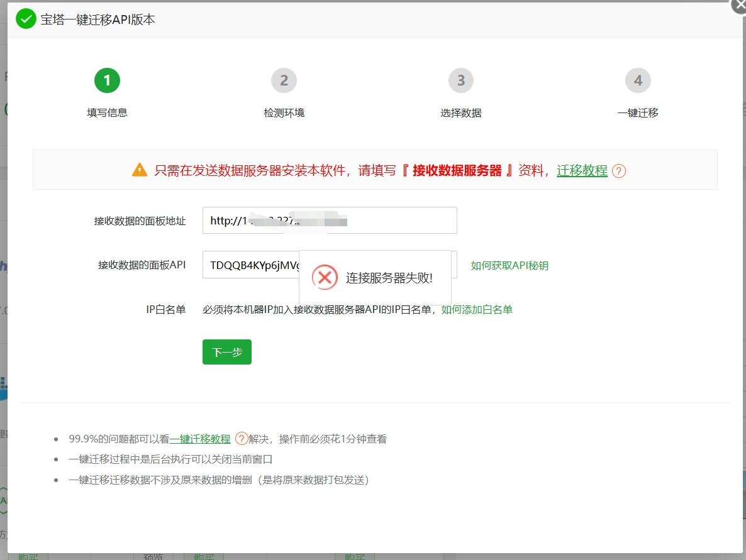Open the 迁移教程 link in notice banner

pyautogui.click(x=582, y=170)
